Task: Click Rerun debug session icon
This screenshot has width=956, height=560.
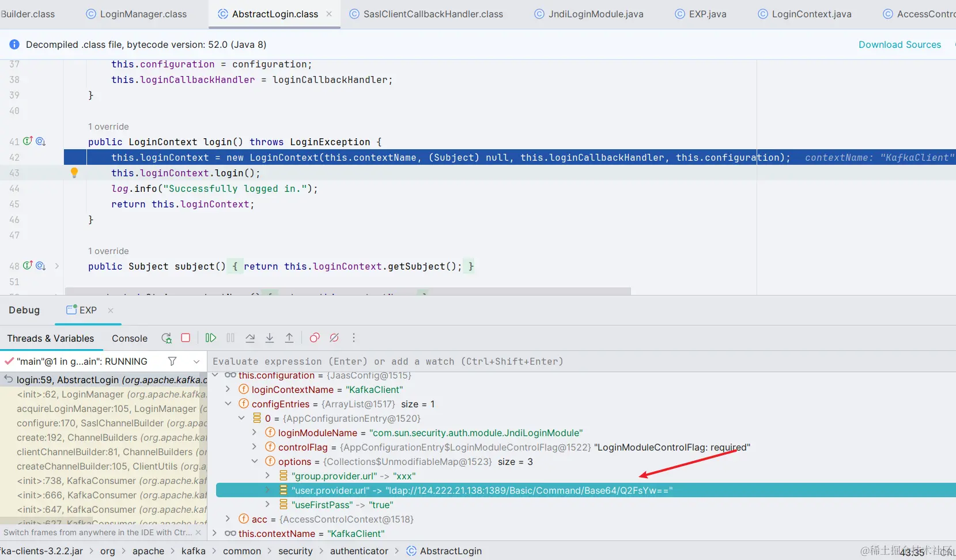Action: click(x=167, y=338)
